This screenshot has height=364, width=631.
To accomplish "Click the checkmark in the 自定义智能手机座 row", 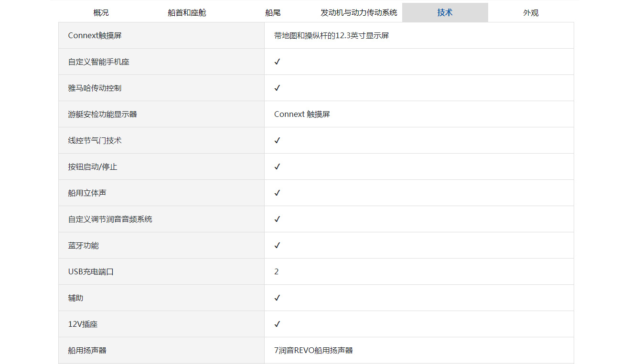I will tap(277, 62).
